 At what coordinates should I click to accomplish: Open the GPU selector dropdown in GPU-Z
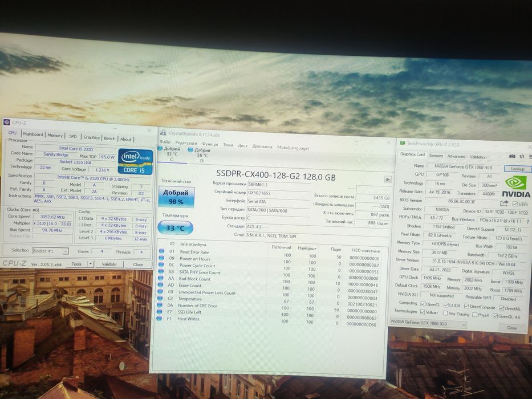[x=428, y=322]
